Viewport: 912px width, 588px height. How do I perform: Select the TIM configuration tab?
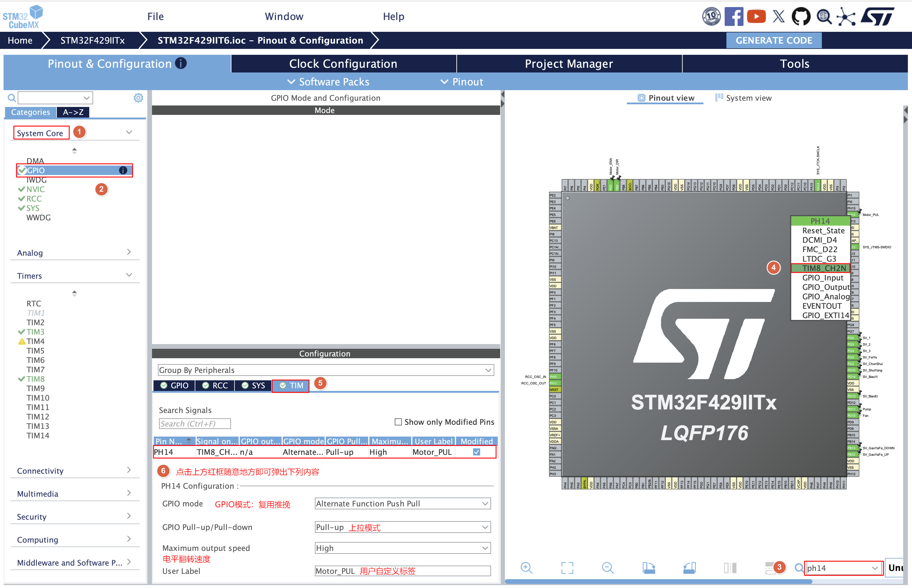pyautogui.click(x=291, y=386)
